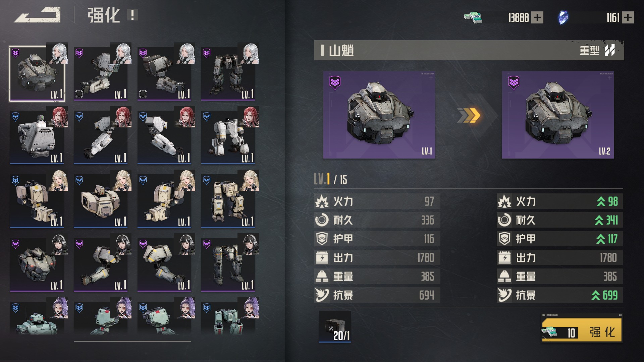The height and width of the screenshot is (362, 644).
Task: Click the yellow upgrade arrow between cards
Action: 469,115
